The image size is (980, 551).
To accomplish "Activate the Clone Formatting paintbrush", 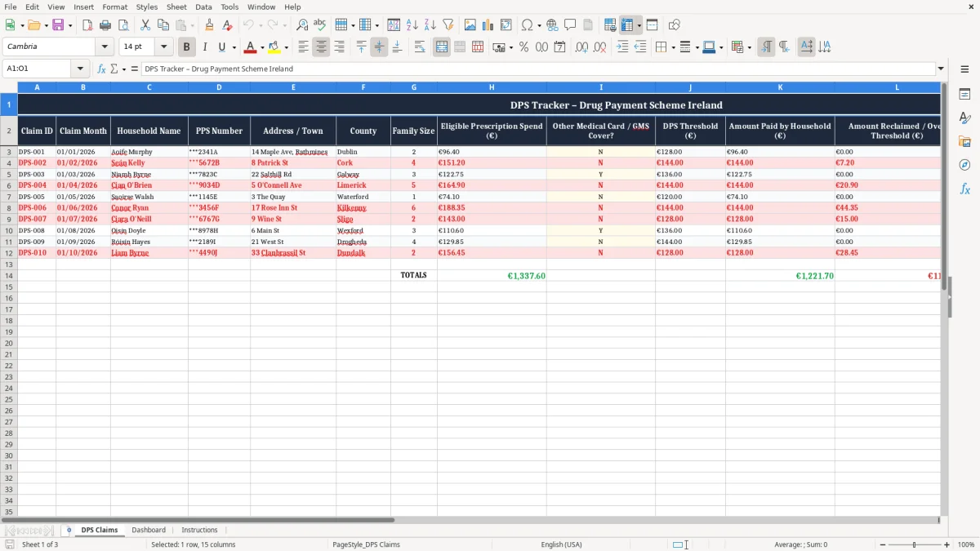I will point(210,25).
